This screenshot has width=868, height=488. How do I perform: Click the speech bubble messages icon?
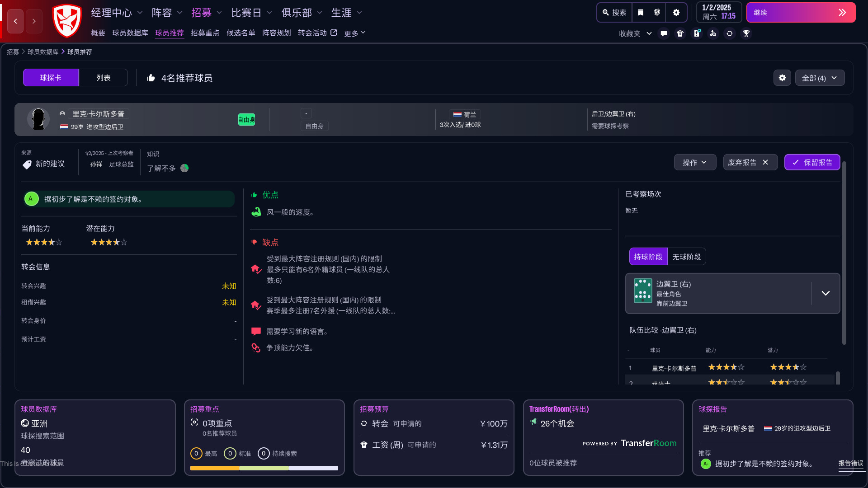coord(664,33)
